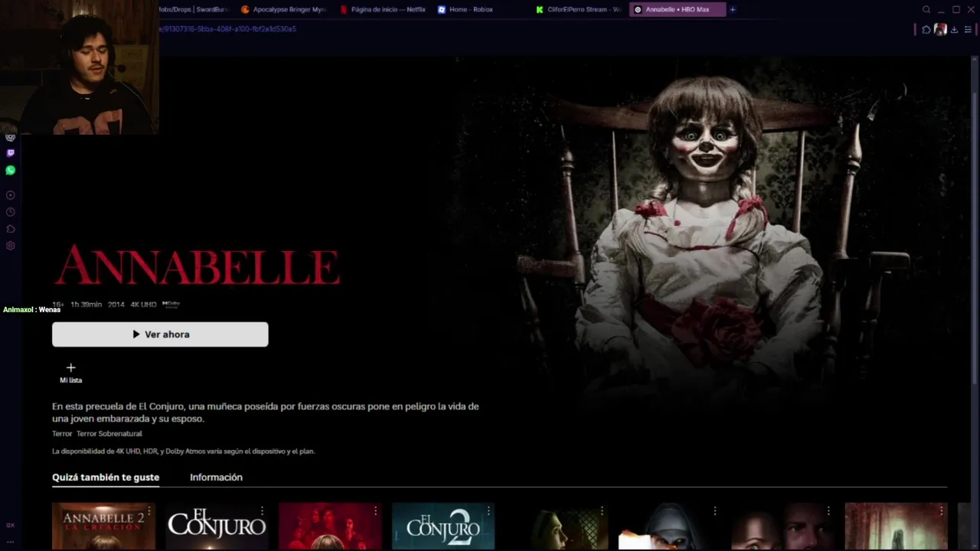The width and height of the screenshot is (980, 551).
Task: Play the movie with Ver ahora
Action: (x=160, y=334)
